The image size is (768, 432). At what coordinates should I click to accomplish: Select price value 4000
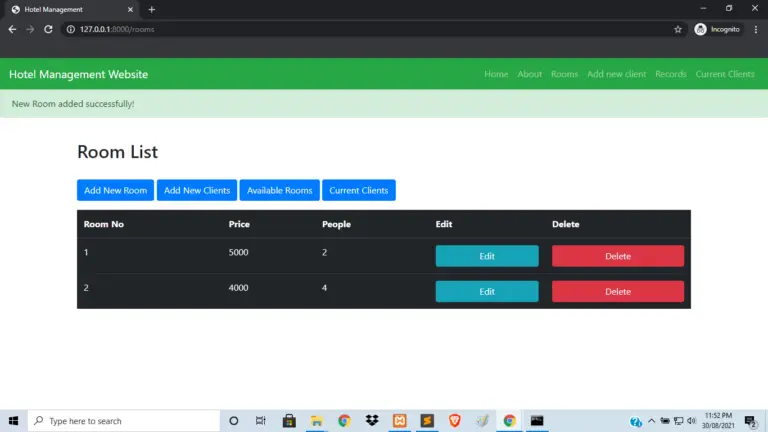pyautogui.click(x=239, y=288)
